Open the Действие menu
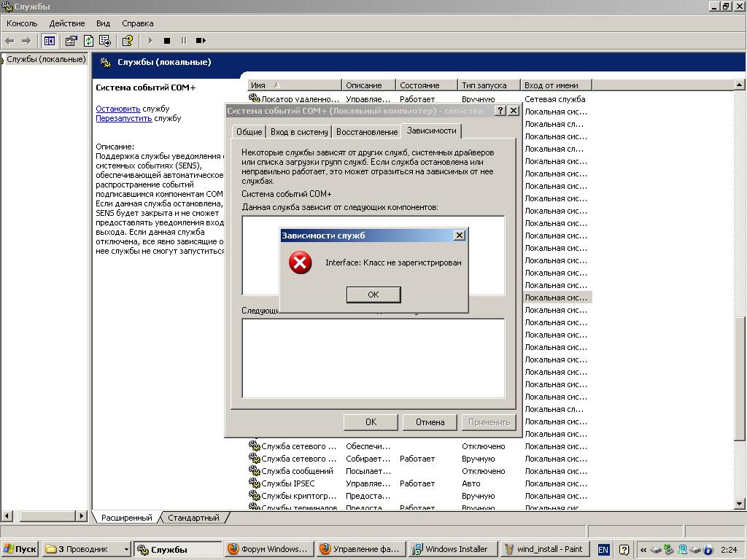Viewport: 747px width, 560px height. [x=67, y=23]
